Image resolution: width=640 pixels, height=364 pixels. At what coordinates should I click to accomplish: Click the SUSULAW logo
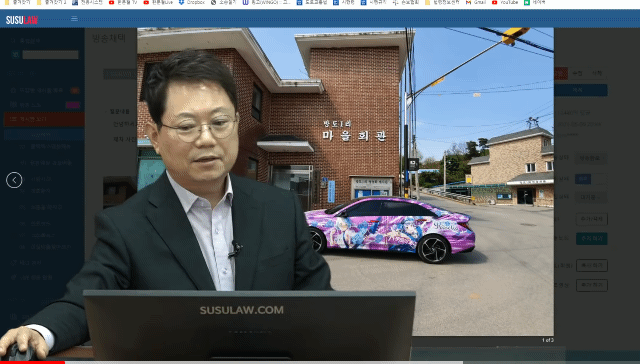[22, 20]
